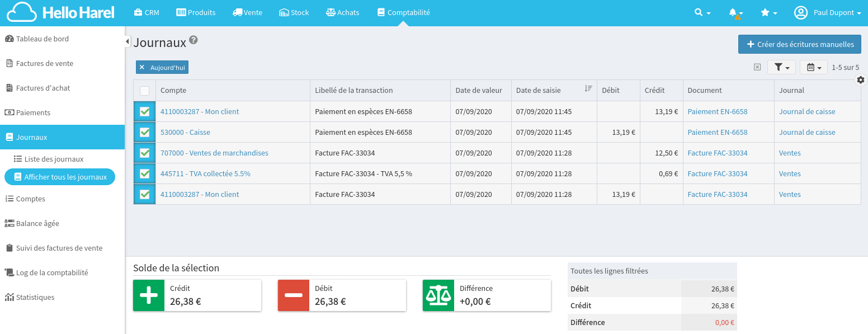Sort by the Date de saisie sort icon
868x334 pixels.
point(588,88)
